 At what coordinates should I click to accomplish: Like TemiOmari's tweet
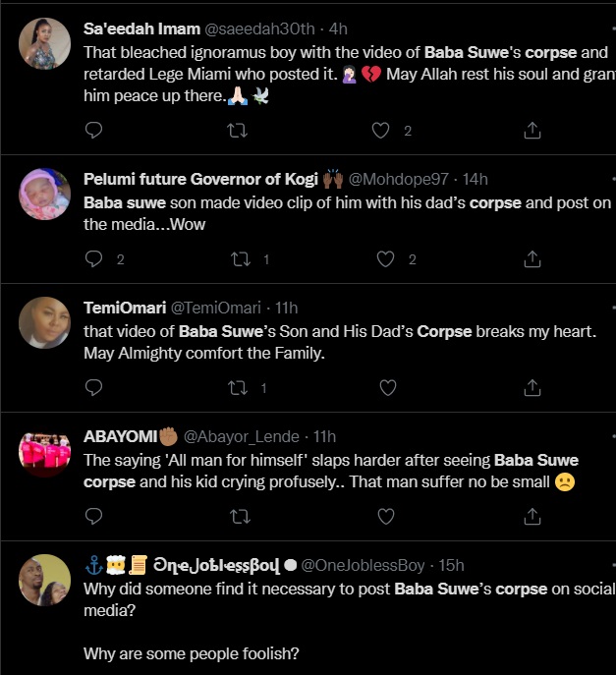point(387,387)
